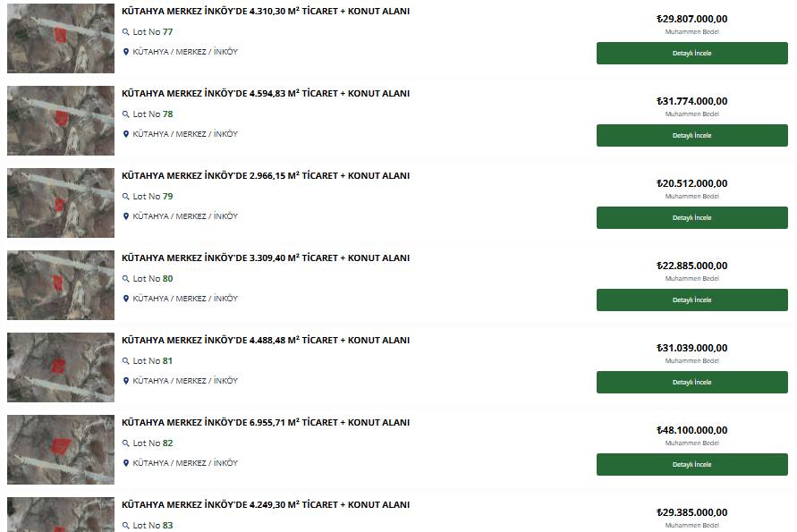
Task: Open the 6.955,71 M² İnköy listing title
Action: 266,423
